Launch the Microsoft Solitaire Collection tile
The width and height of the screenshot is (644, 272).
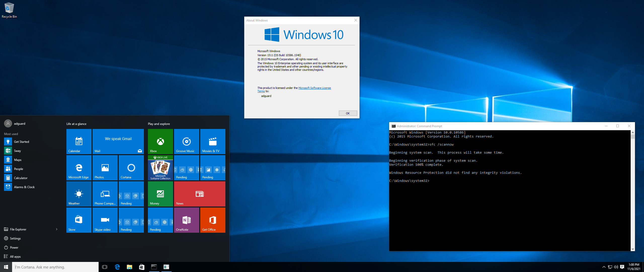[x=160, y=168]
